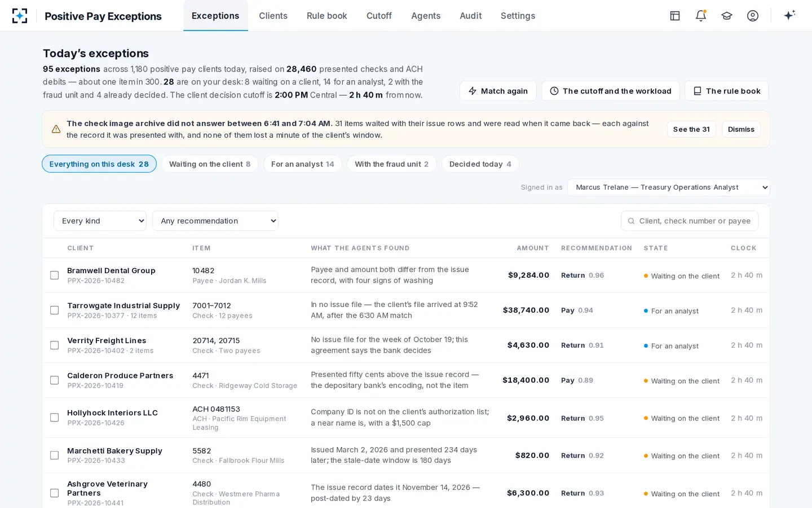Screen dimensions: 812x508
Task: Click item number 4471
Action: (201, 375)
